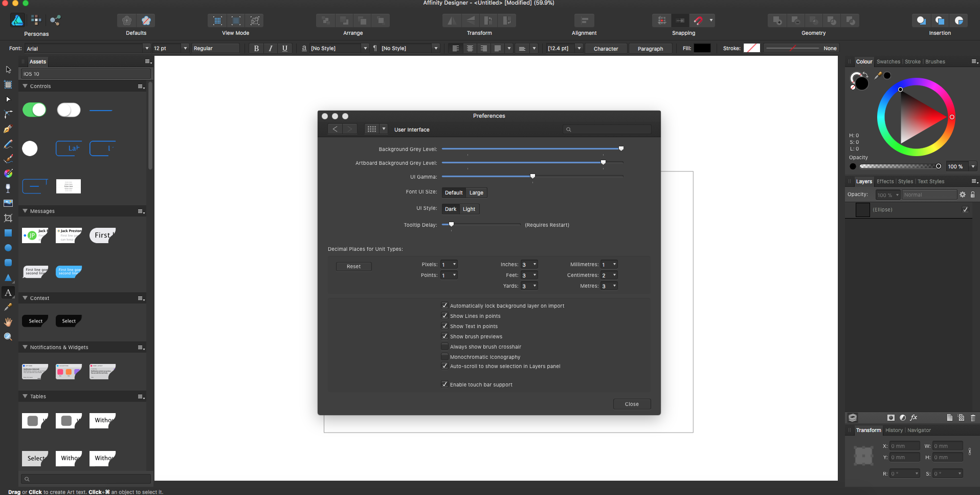
Task: Click the search field in the Assets panel
Action: tap(85, 479)
